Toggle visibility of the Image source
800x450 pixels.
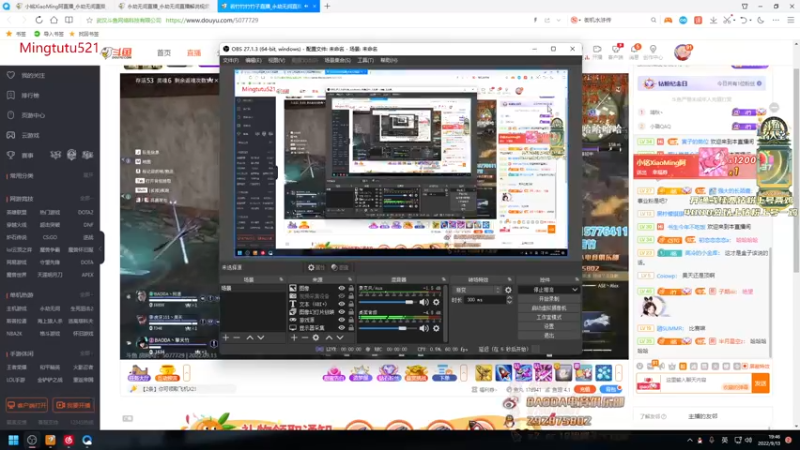tap(341, 288)
